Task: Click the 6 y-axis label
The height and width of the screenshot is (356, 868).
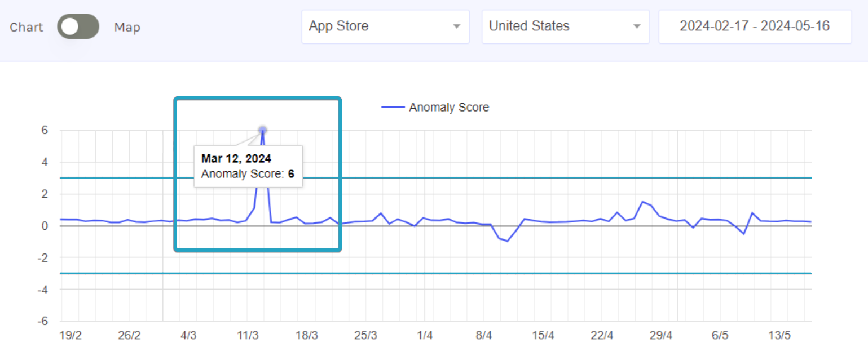Action: tap(45, 130)
